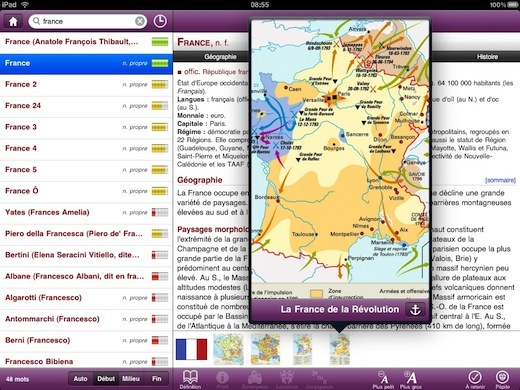Image resolution: width=520 pixels, height=390 pixels.
Task: Switch to the Géographie section tab
Action: [220, 57]
